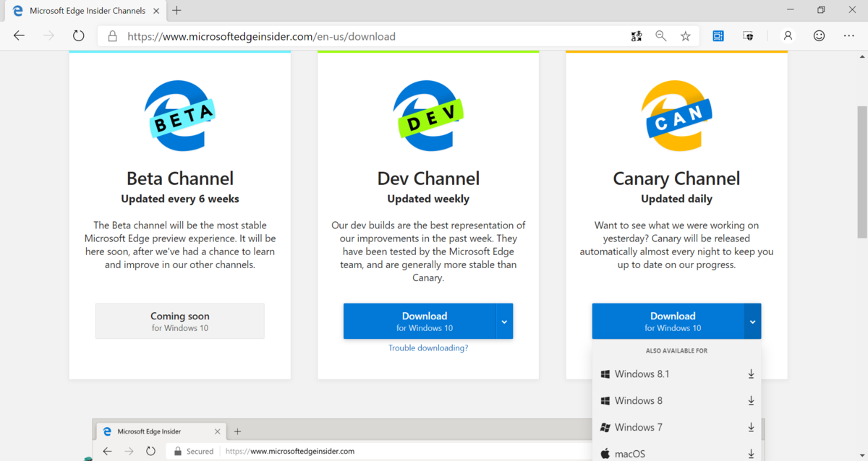Click the refresh icon in the pictured browser

click(x=150, y=451)
